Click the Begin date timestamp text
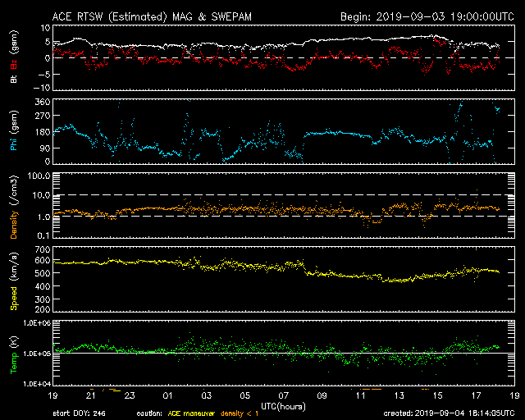The width and height of the screenshot is (525, 420). (427, 16)
